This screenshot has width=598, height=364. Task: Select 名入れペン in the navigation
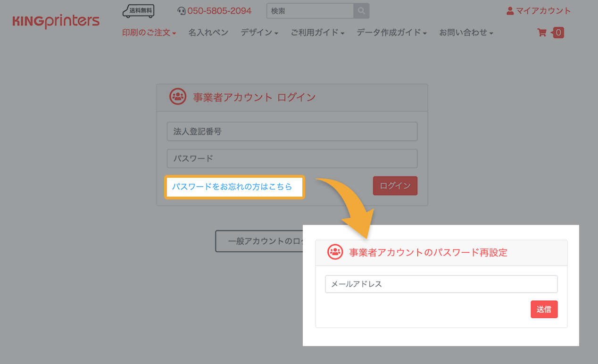pos(208,33)
